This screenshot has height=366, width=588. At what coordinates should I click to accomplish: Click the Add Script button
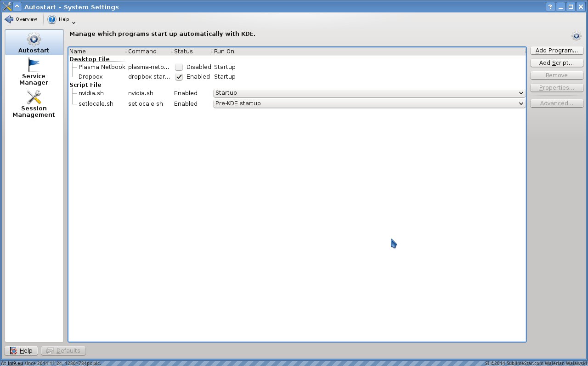click(x=556, y=63)
